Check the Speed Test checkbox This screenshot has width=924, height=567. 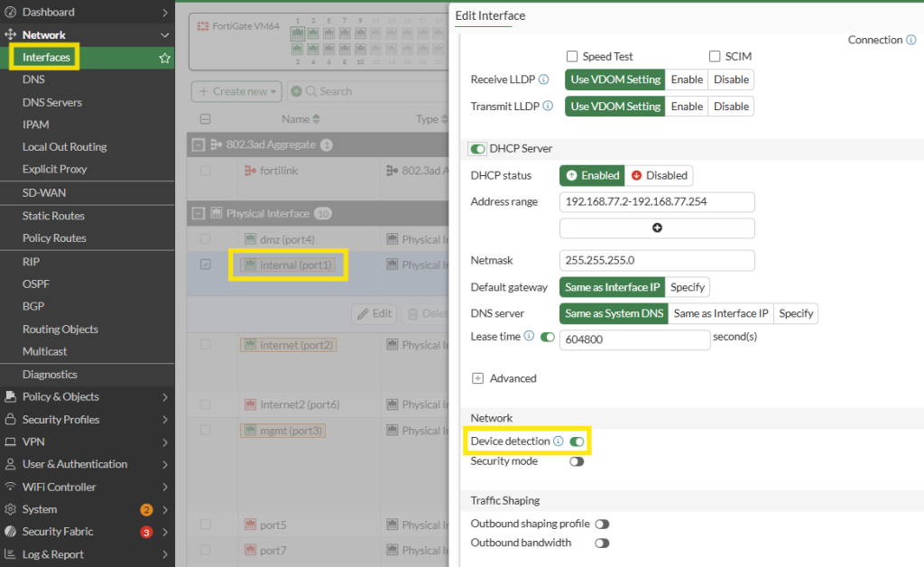click(x=572, y=56)
